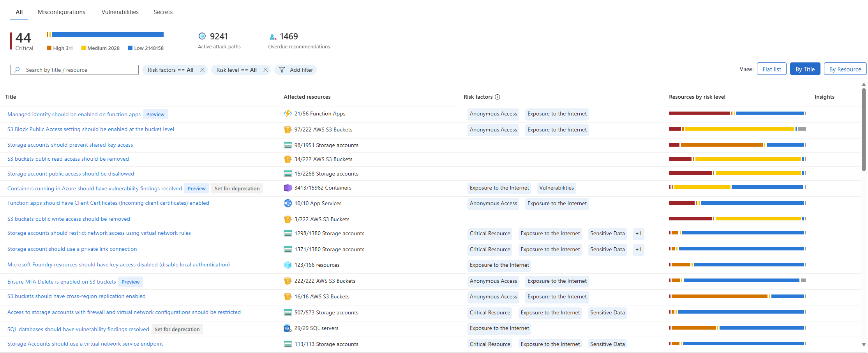Screen dimensions: 868x353
Task: Click the 'Set for deprecation' tag on the Containers row
Action: tap(237, 188)
